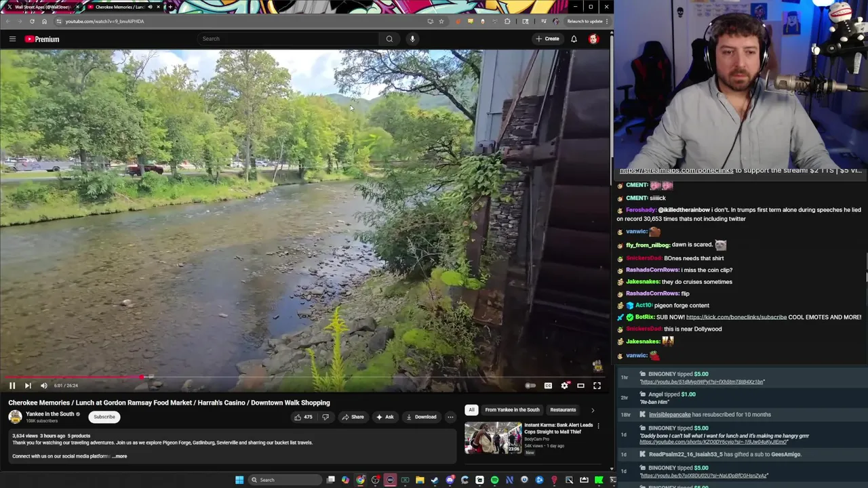Show more recommendation chips arrow
This screenshot has width=868, height=488.
tap(593, 410)
